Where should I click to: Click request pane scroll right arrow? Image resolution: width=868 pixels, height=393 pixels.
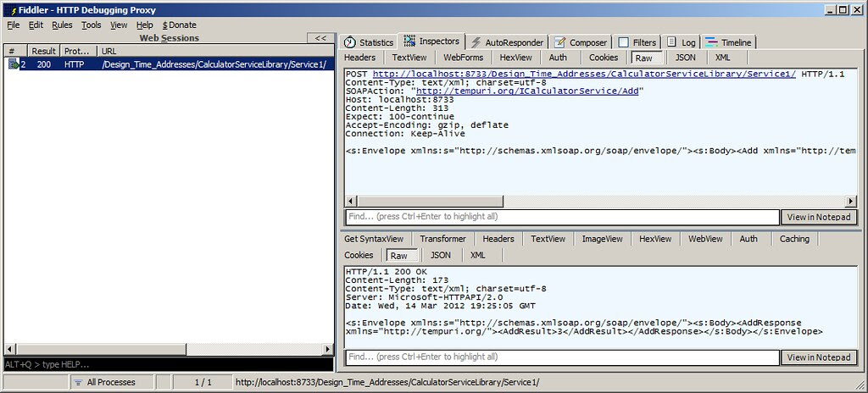(851, 201)
